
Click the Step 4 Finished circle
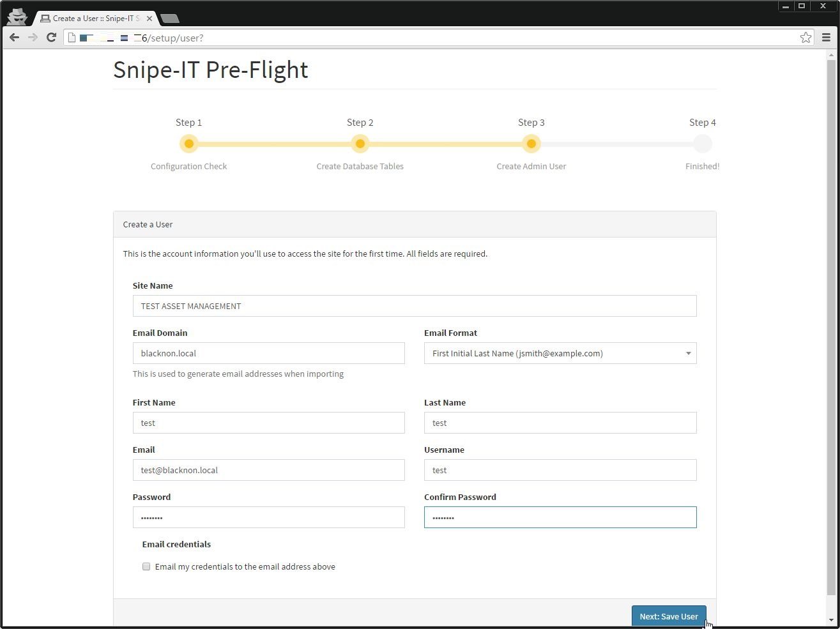pyautogui.click(x=702, y=144)
